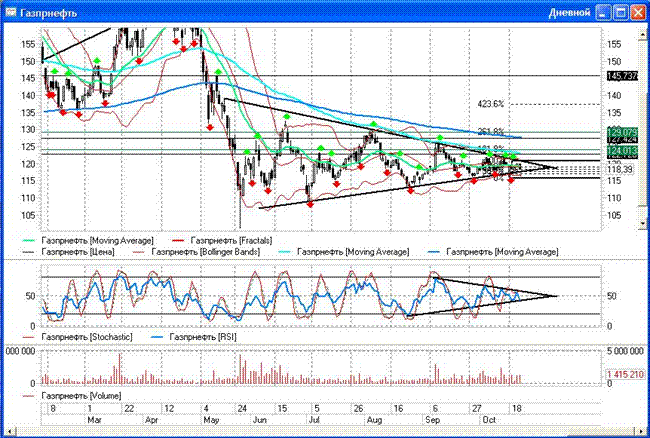Screen dimensions: 650x438
Task: Select the Газпрнефть [Volume] legend entry
Action: tap(71, 396)
